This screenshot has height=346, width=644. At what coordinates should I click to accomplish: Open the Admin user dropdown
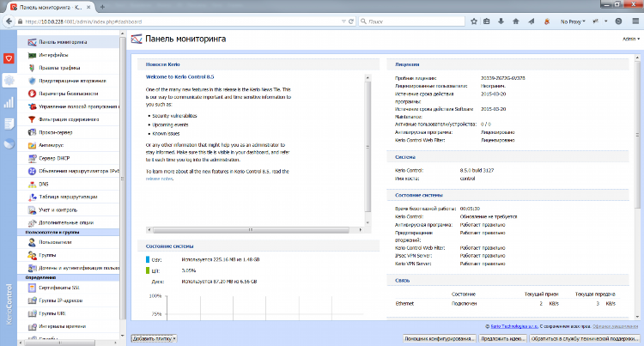coord(631,39)
